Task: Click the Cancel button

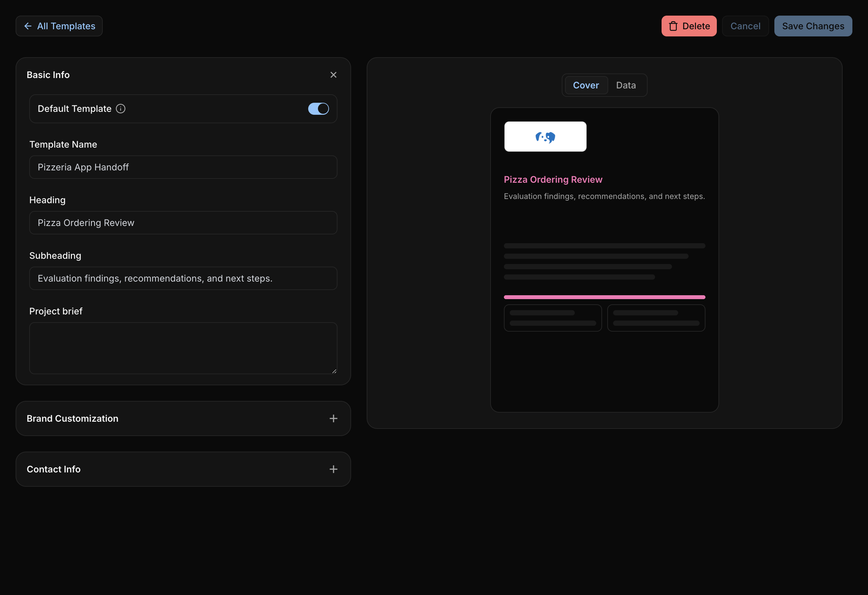Action: point(745,26)
